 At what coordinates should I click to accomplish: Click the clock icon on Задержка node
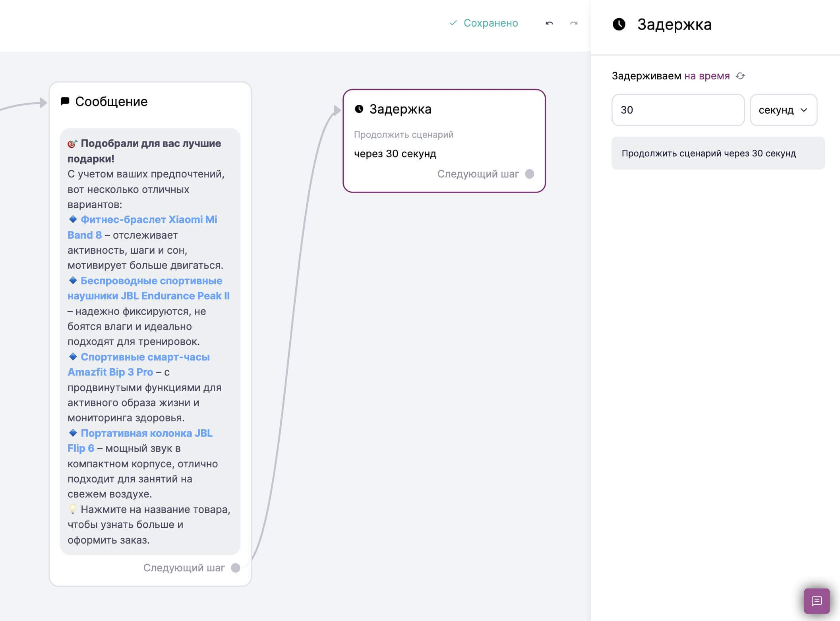tap(359, 109)
